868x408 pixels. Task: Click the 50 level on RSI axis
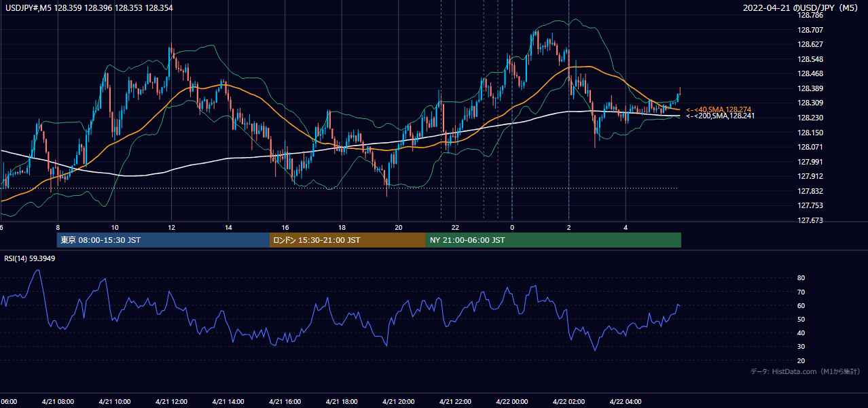tap(801, 319)
